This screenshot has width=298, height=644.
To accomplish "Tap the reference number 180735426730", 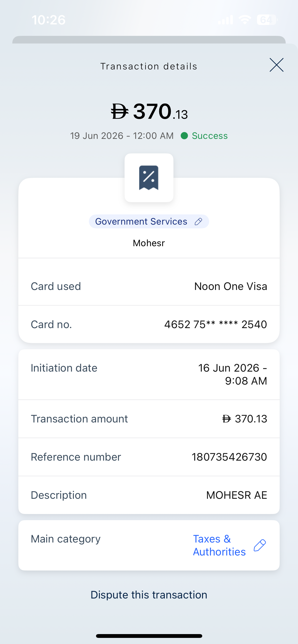I will click(x=229, y=457).
